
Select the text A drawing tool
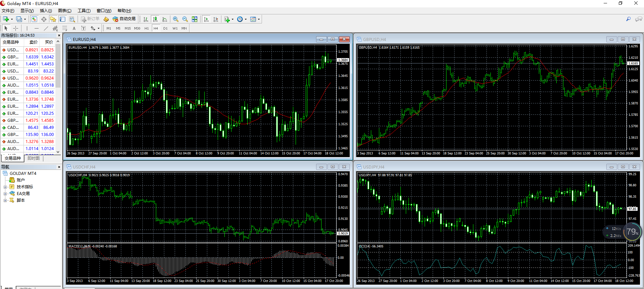tap(74, 28)
